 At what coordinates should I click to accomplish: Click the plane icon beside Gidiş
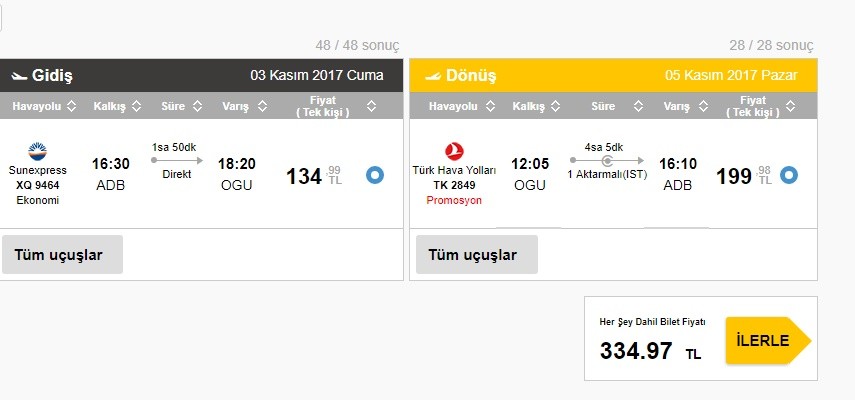(18, 76)
